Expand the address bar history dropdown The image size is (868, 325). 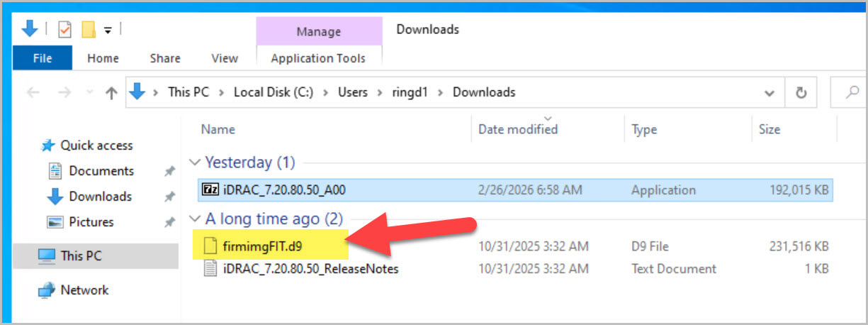tap(770, 92)
